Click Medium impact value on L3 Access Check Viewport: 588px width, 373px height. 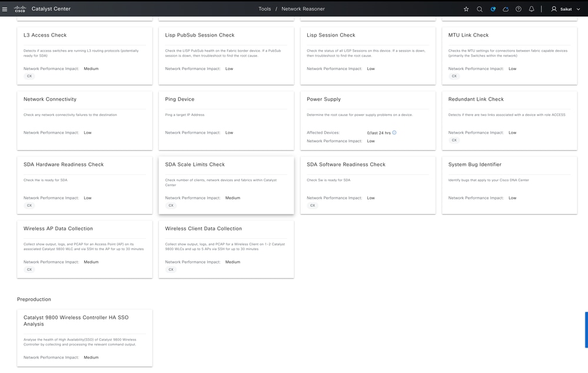pos(91,69)
